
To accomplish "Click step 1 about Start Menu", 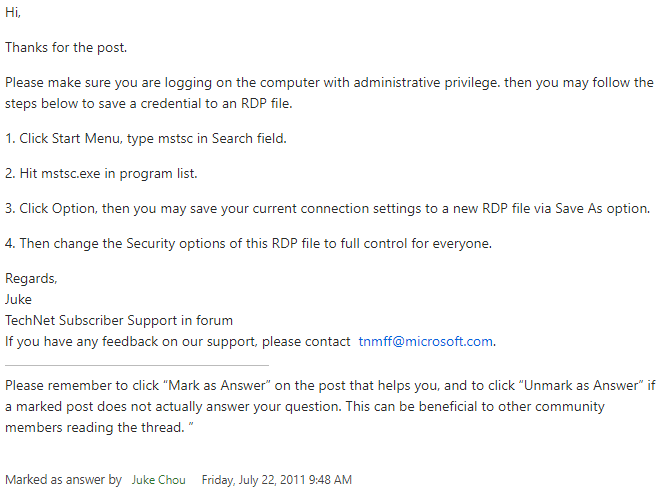I will point(146,138).
